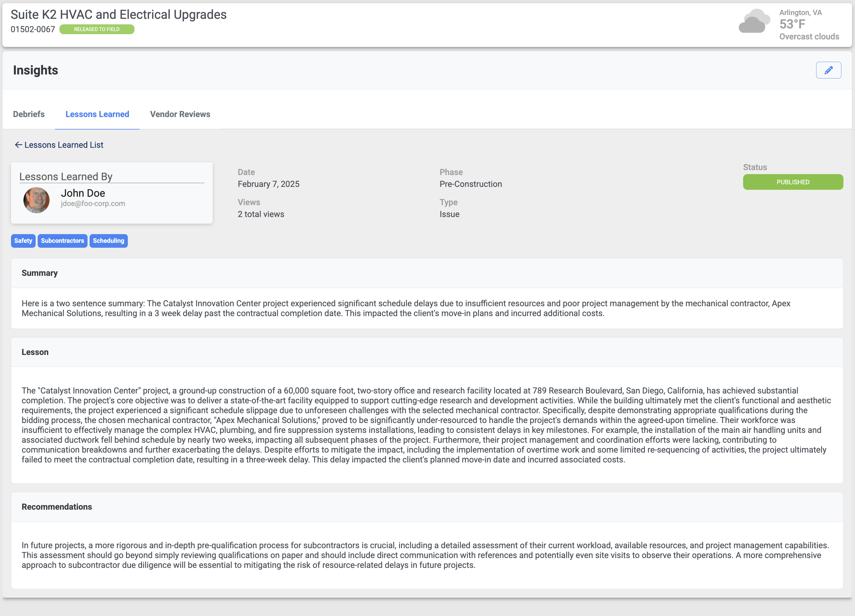Switch to the Vendor Reviews tab
This screenshot has width=855, height=616.
(x=180, y=114)
